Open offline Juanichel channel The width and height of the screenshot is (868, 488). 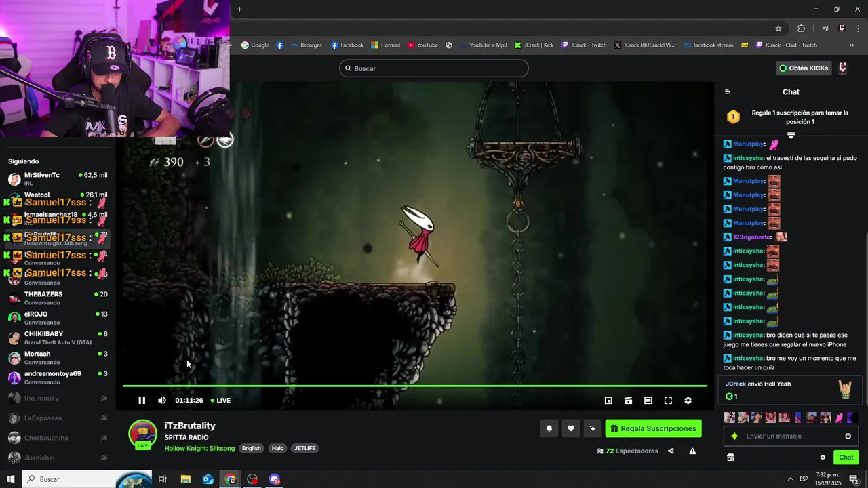click(58, 457)
